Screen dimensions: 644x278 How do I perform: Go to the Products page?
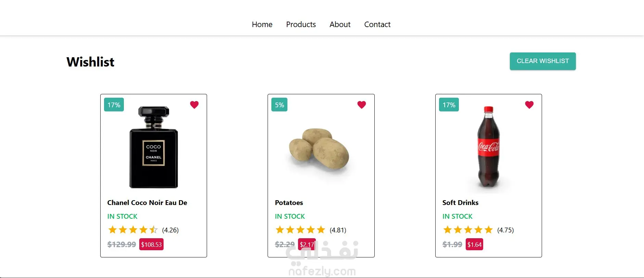pyautogui.click(x=301, y=24)
